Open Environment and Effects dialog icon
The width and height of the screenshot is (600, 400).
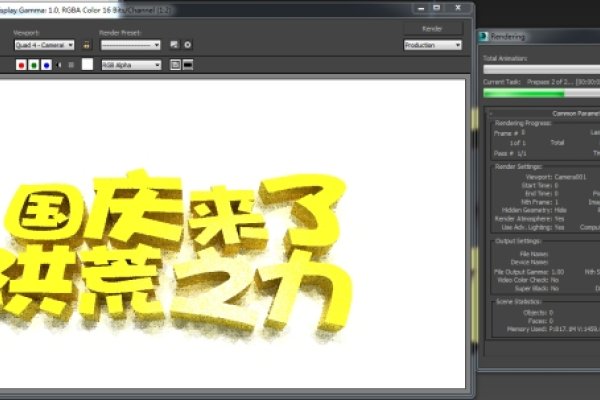tap(188, 45)
